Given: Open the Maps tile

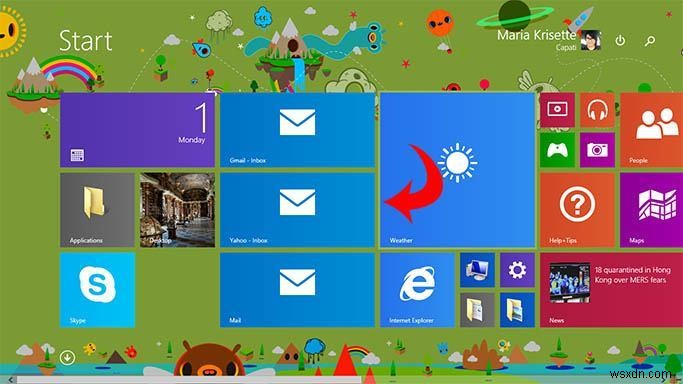Looking at the screenshot, I should click(652, 210).
